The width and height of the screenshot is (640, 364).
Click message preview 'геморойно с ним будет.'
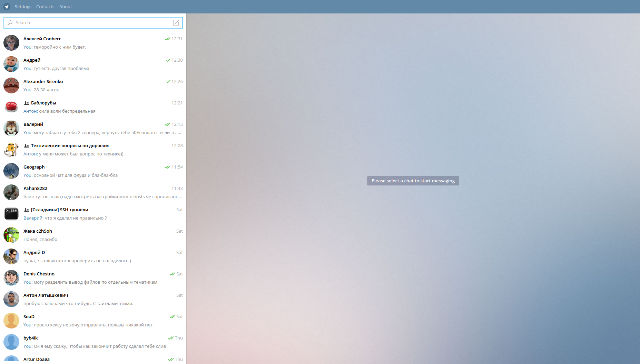point(60,47)
